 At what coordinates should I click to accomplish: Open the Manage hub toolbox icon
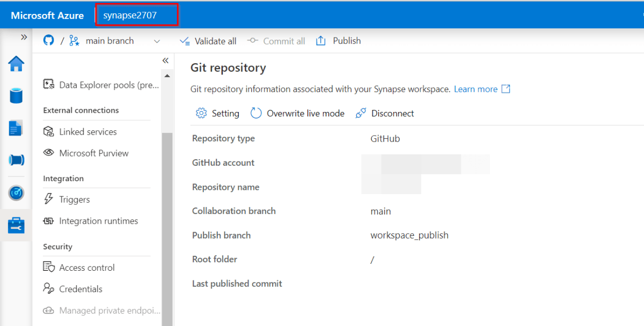16,225
